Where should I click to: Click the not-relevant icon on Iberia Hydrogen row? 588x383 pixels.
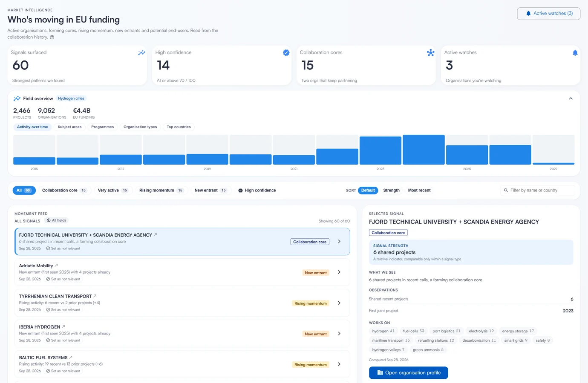[x=48, y=340]
